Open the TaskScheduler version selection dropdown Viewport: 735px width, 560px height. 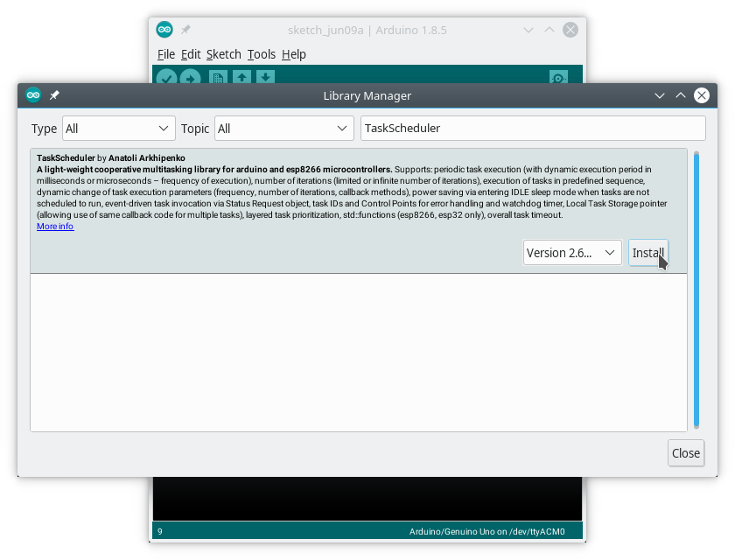tap(572, 252)
